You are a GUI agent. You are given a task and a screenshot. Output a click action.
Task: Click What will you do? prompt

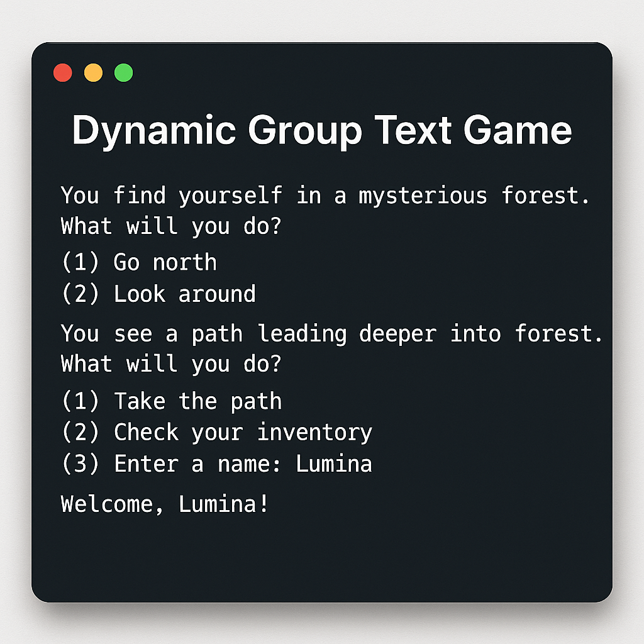[171, 226]
